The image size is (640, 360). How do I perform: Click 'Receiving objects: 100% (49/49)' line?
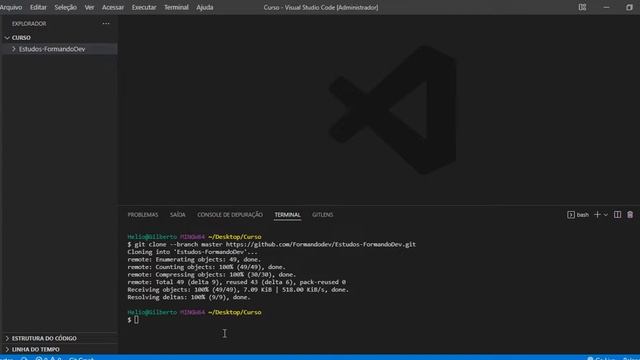pyautogui.click(x=238, y=289)
